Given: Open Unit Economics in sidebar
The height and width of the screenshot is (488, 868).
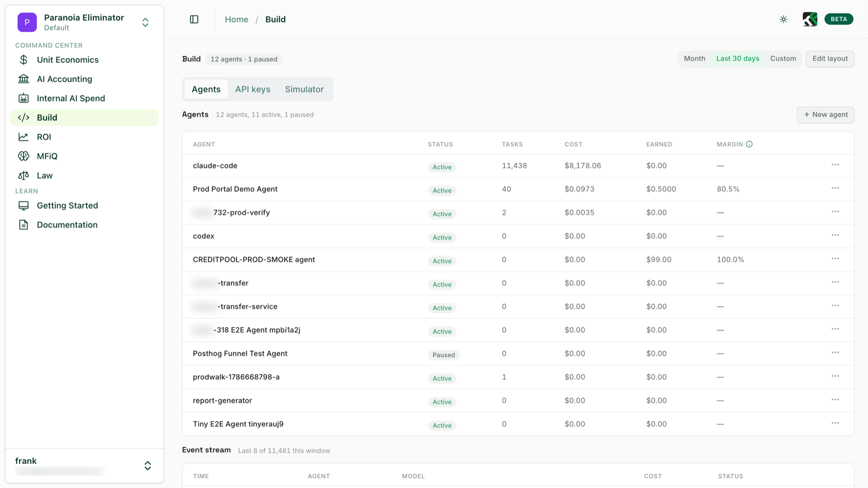Looking at the screenshot, I should pyautogui.click(x=84, y=60).
